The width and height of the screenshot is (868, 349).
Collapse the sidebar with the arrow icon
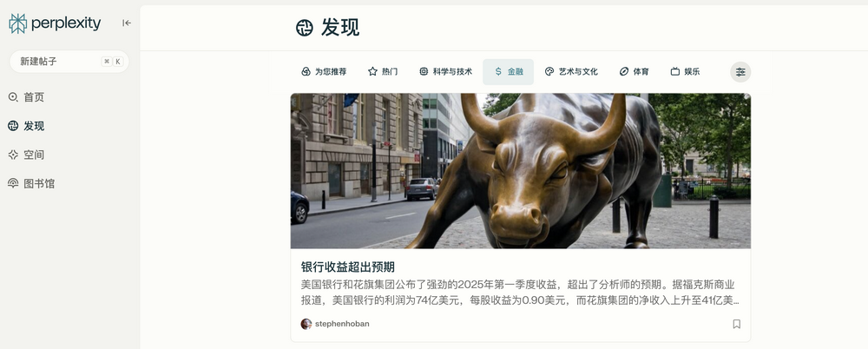(127, 23)
